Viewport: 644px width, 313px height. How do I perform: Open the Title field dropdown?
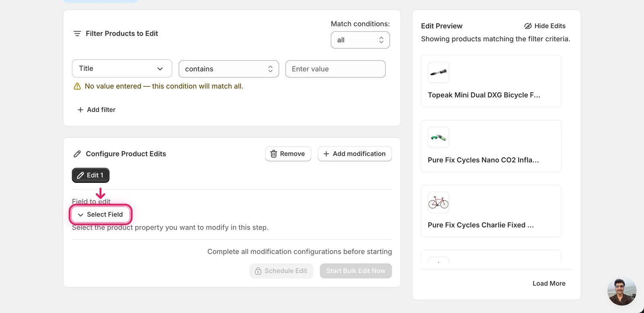122,68
